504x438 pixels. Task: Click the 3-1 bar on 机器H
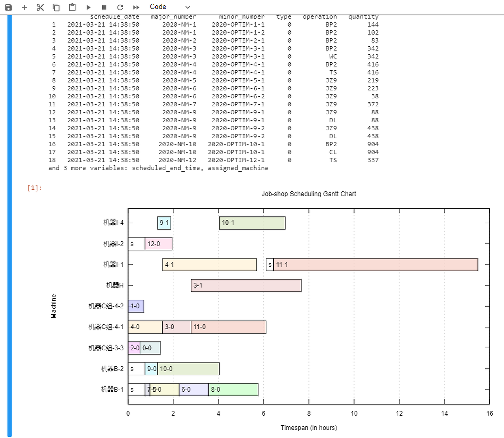coord(246,285)
